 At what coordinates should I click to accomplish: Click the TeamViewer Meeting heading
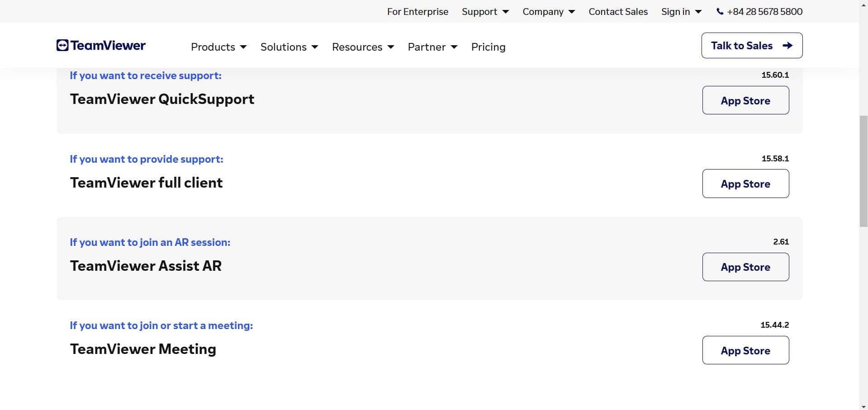[x=143, y=349]
